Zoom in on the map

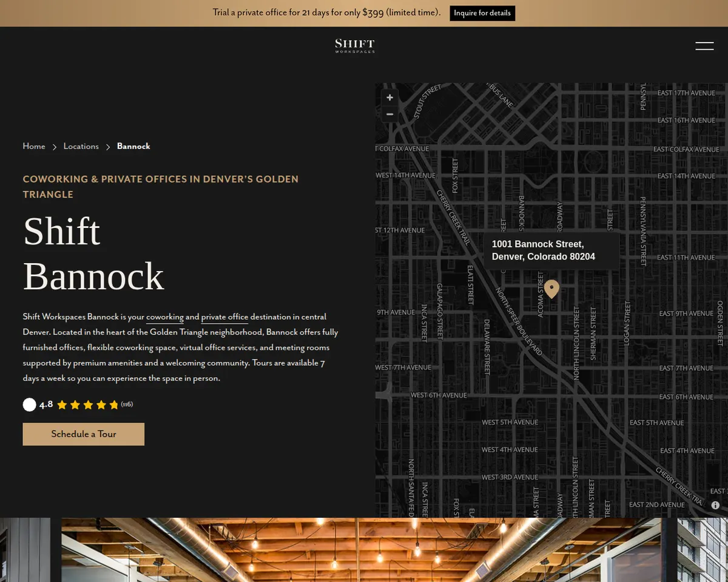(389, 98)
